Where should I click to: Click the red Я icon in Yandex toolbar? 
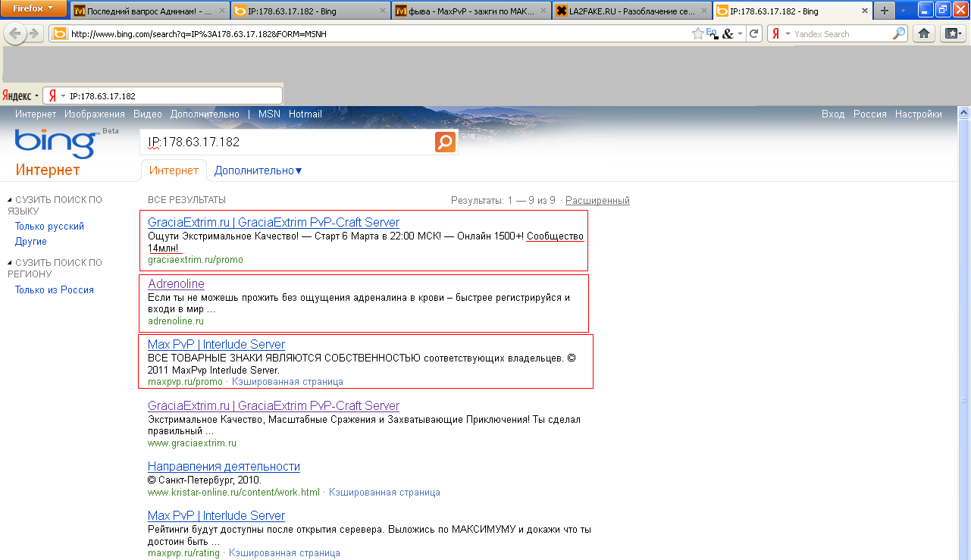click(52, 96)
